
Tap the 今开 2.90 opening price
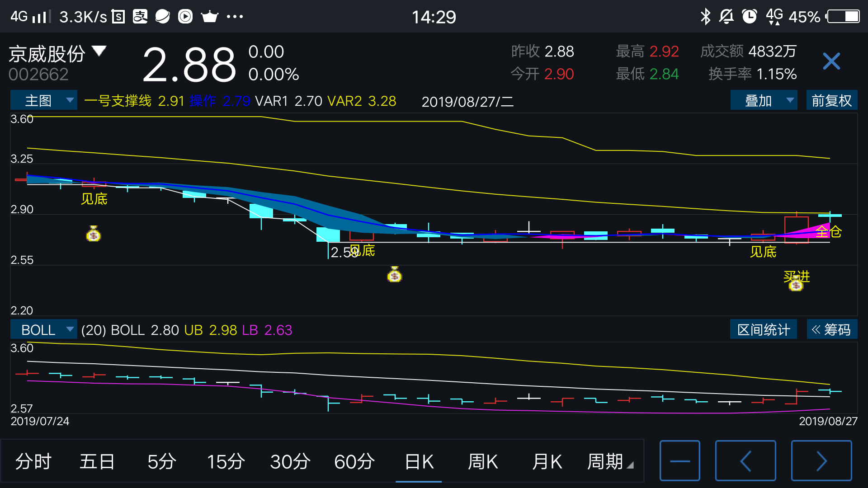coord(542,74)
